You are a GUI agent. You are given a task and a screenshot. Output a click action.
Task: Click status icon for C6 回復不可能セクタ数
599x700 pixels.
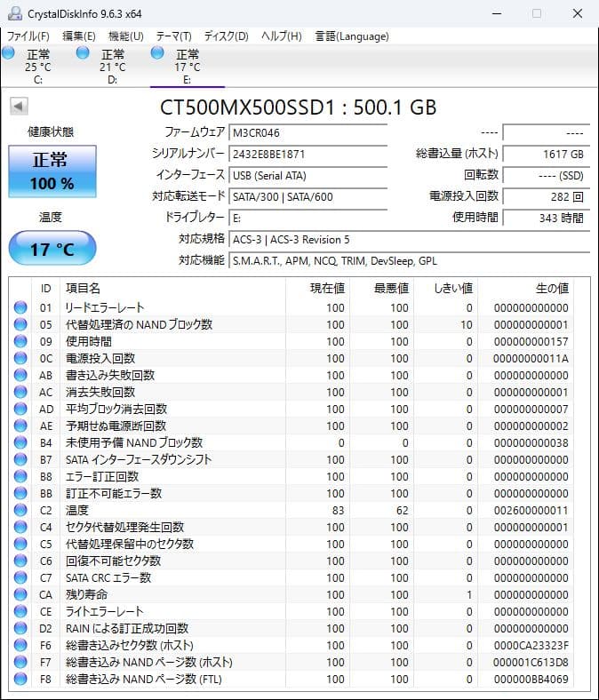20,561
